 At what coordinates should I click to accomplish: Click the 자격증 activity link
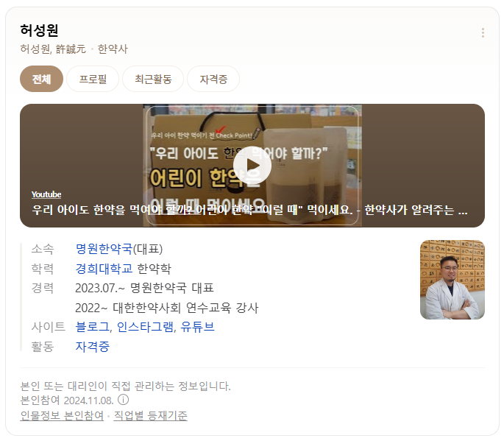click(93, 347)
